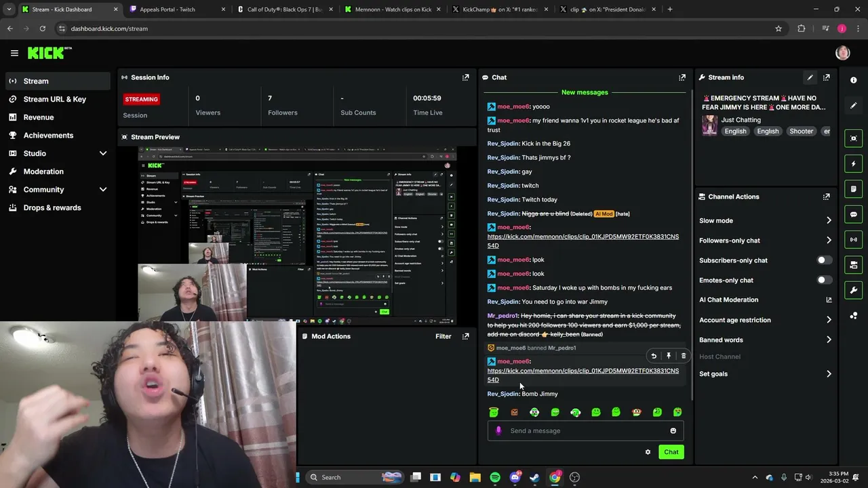Pop out the Session Info panel
Screen dimensions: 868x488
pyautogui.click(x=465, y=77)
